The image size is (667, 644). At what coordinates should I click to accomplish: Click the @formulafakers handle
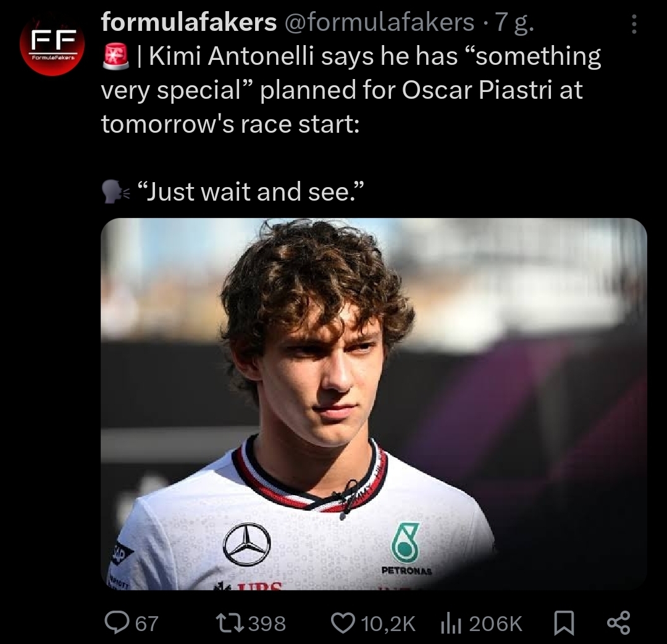point(379,22)
